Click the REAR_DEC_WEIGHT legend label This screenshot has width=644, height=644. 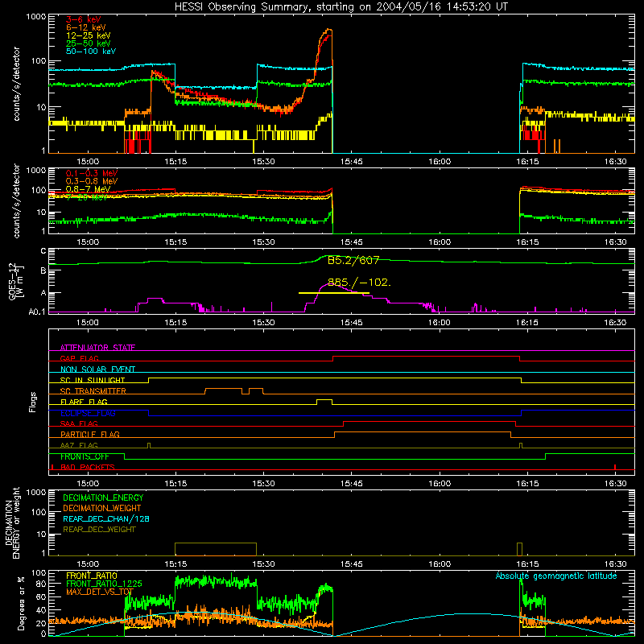99,530
